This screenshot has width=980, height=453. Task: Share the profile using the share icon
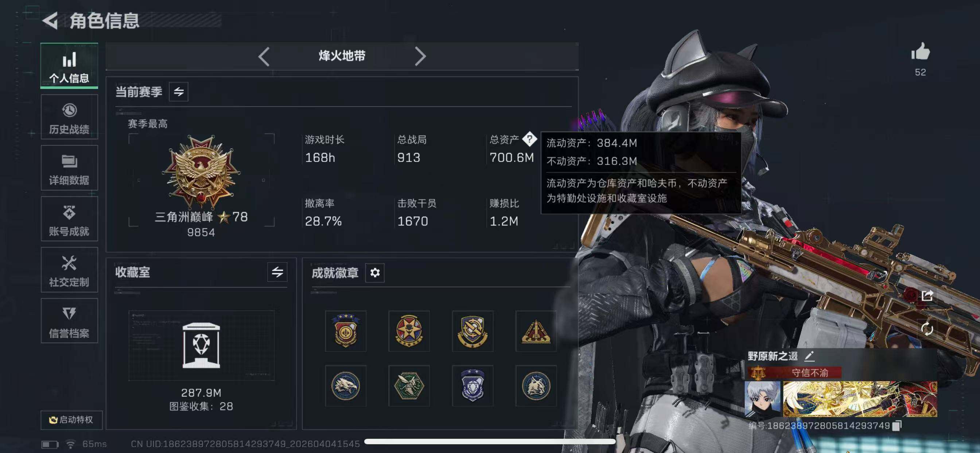pos(927,295)
